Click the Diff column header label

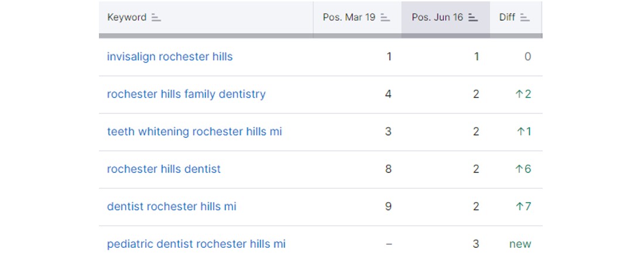507,17
